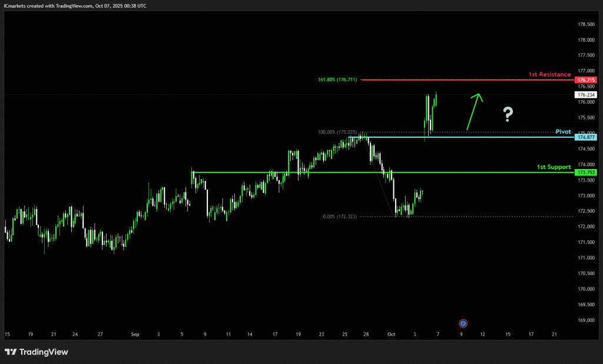This screenshot has width=603, height=364.
Task: Click the 178.500 value on price axis
Action: (585, 24)
